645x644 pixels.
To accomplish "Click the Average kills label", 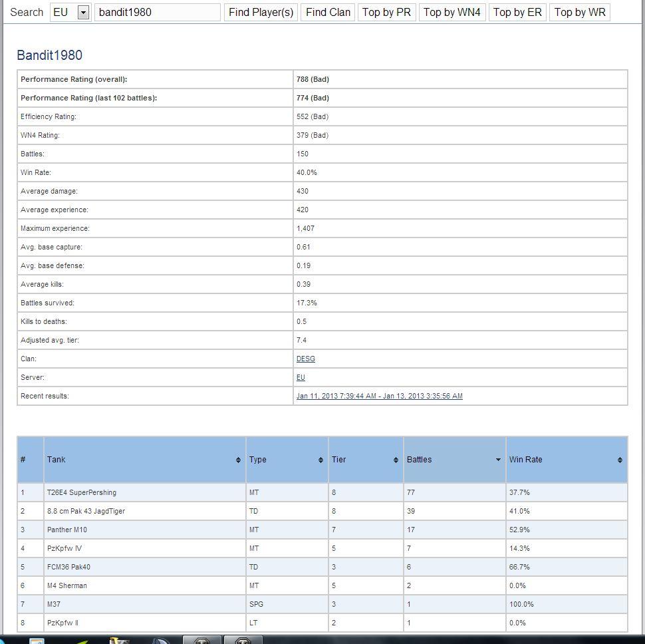I will [x=42, y=284].
